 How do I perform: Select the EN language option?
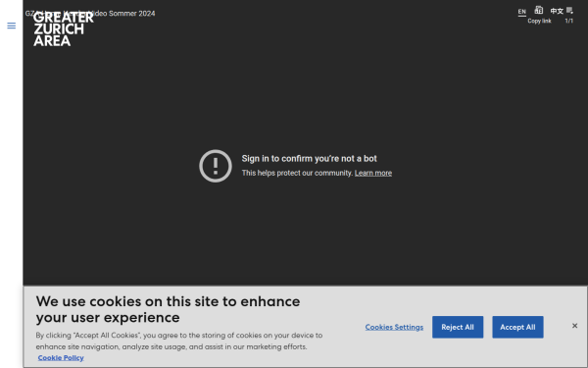point(522,12)
